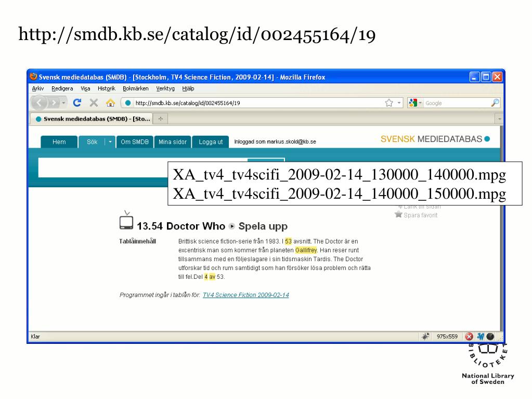Open the Hjälp menu
Image resolution: width=532 pixels, height=399 pixels.
[x=188, y=88]
